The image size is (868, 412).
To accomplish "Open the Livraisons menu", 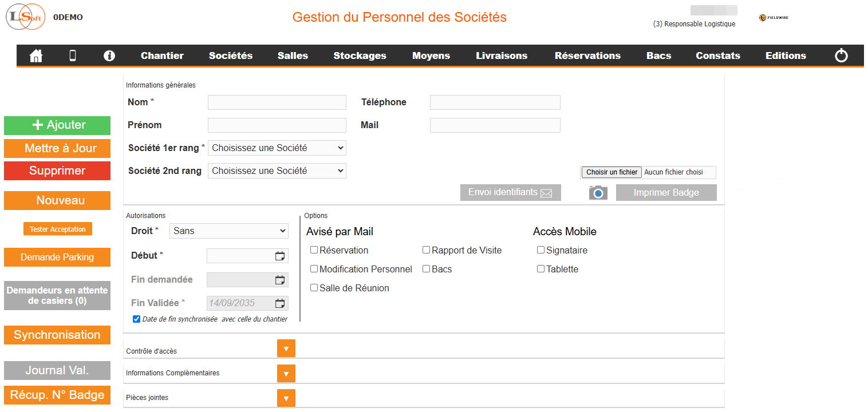I will (x=502, y=56).
